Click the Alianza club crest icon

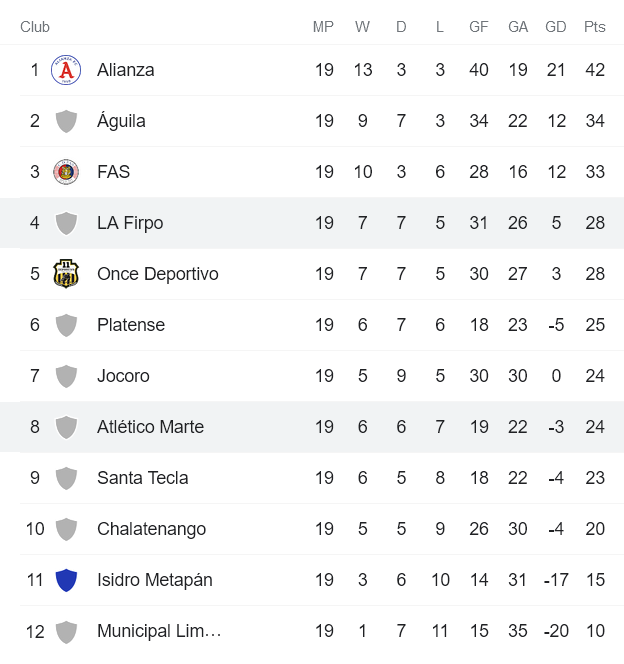point(66,70)
